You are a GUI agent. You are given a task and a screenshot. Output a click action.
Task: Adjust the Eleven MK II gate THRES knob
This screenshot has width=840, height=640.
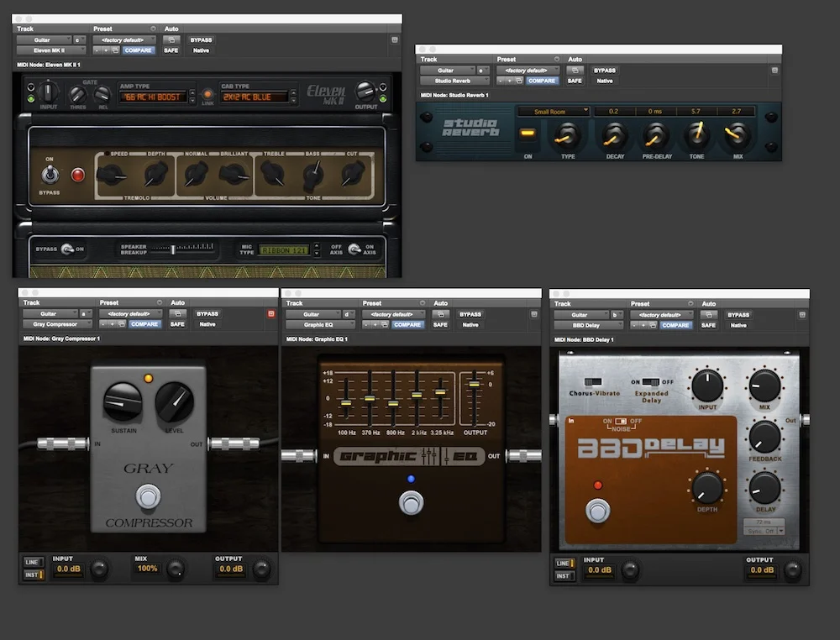pyautogui.click(x=77, y=96)
